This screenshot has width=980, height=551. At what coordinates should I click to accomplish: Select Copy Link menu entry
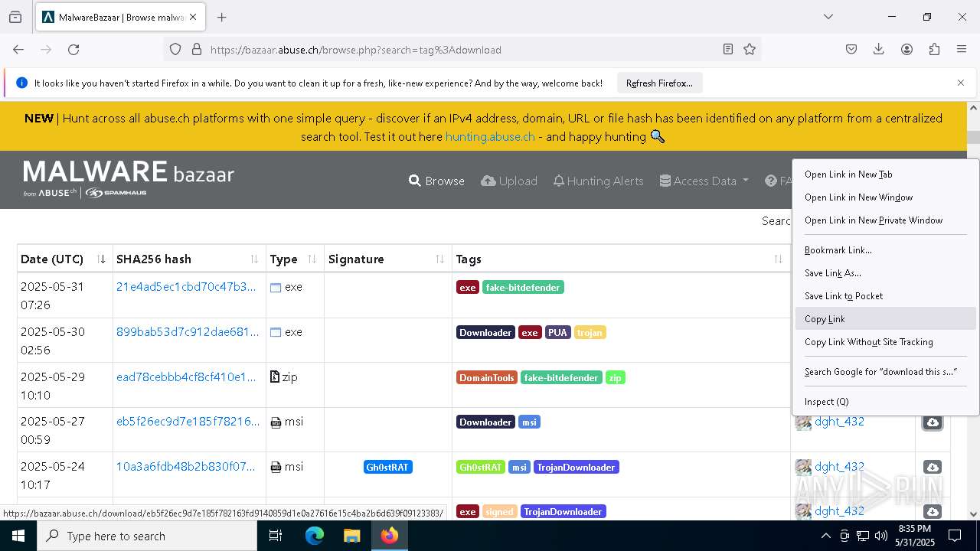click(x=886, y=319)
